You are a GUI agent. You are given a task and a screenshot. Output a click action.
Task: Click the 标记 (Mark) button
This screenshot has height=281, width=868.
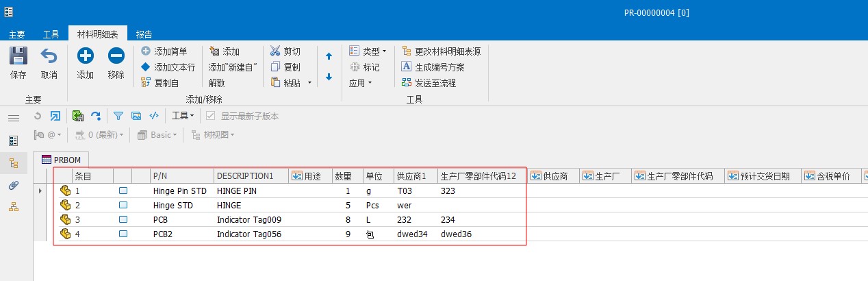click(364, 67)
